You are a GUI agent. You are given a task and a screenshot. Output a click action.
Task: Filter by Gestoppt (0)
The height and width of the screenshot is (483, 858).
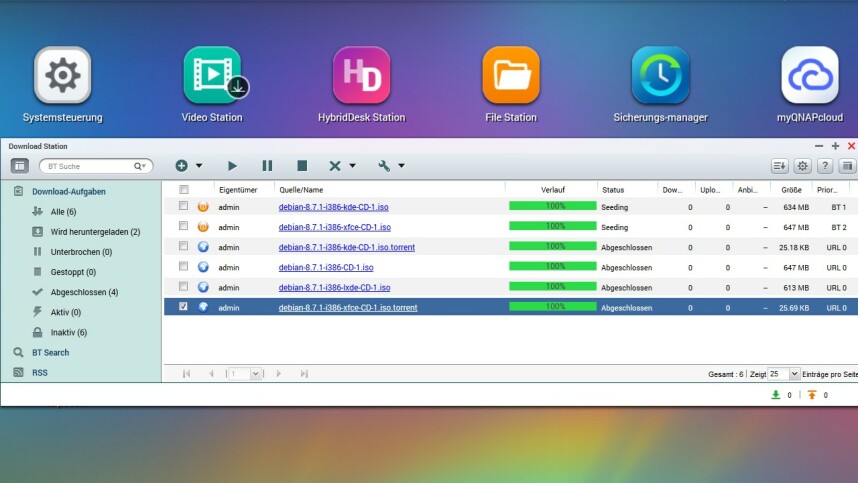click(73, 272)
